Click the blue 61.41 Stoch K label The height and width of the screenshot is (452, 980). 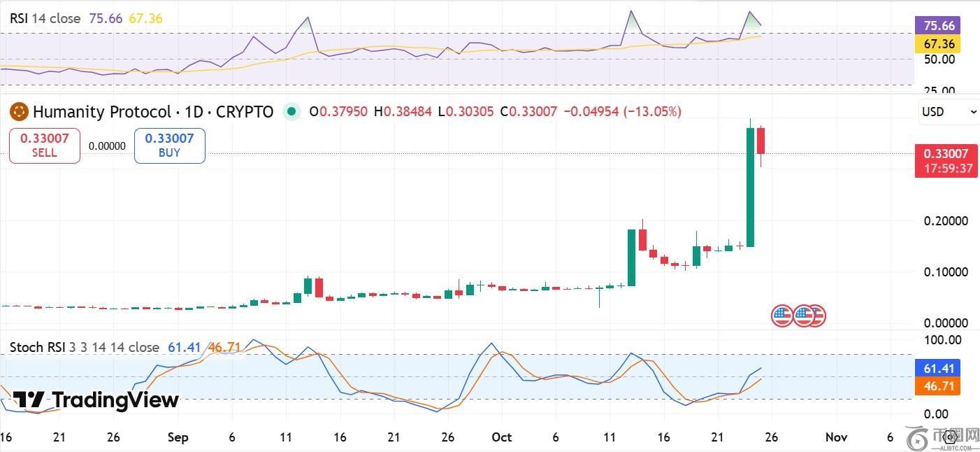937,368
